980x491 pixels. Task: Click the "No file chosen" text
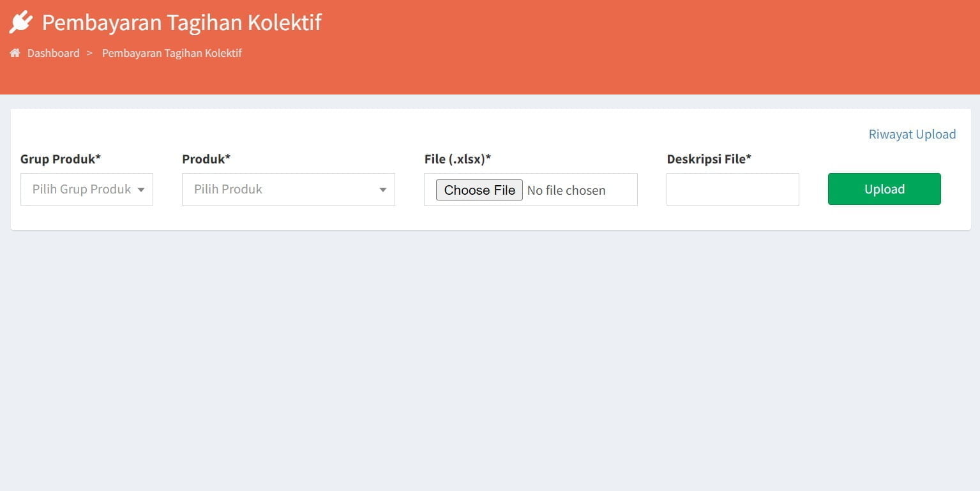click(x=566, y=190)
